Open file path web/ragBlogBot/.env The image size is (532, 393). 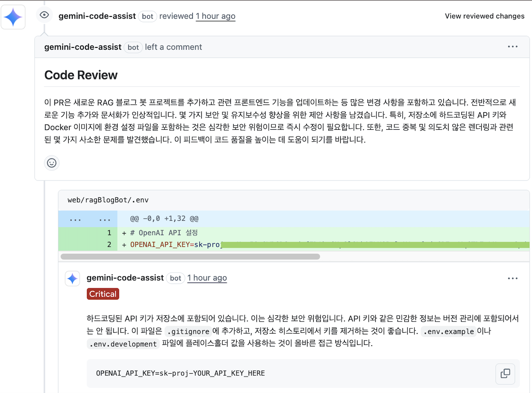(108, 200)
